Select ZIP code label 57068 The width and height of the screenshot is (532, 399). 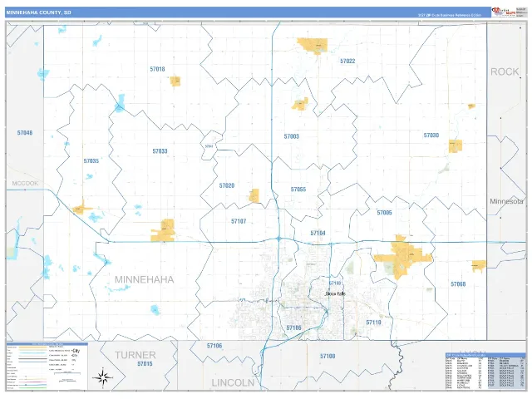click(x=458, y=284)
